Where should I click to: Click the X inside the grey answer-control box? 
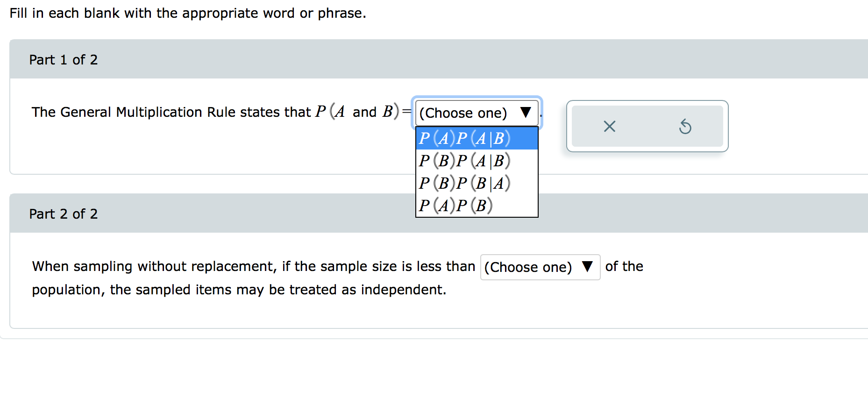coord(609,126)
